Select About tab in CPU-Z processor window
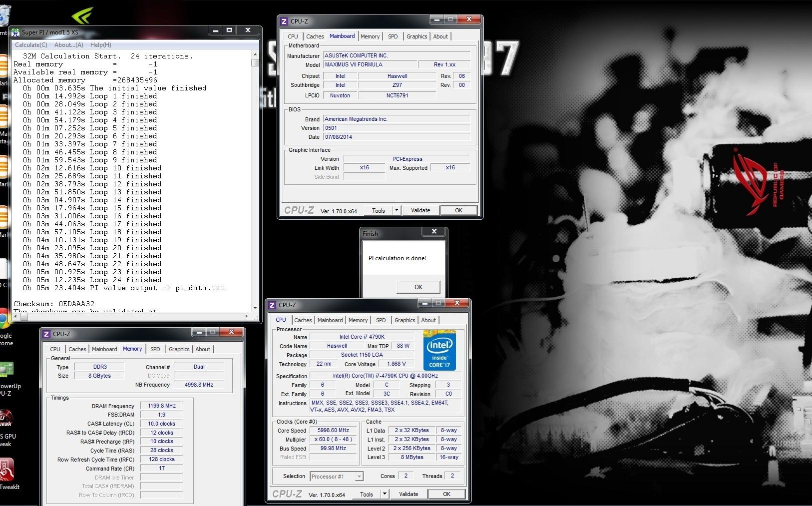This screenshot has width=812, height=506. tap(428, 320)
